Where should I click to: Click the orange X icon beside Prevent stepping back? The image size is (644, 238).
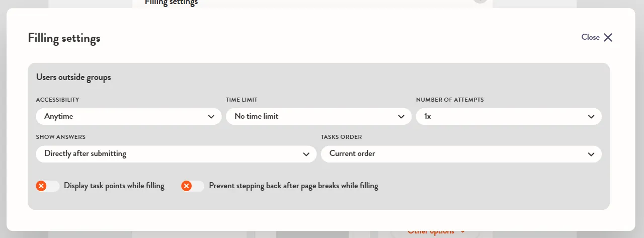(186, 186)
